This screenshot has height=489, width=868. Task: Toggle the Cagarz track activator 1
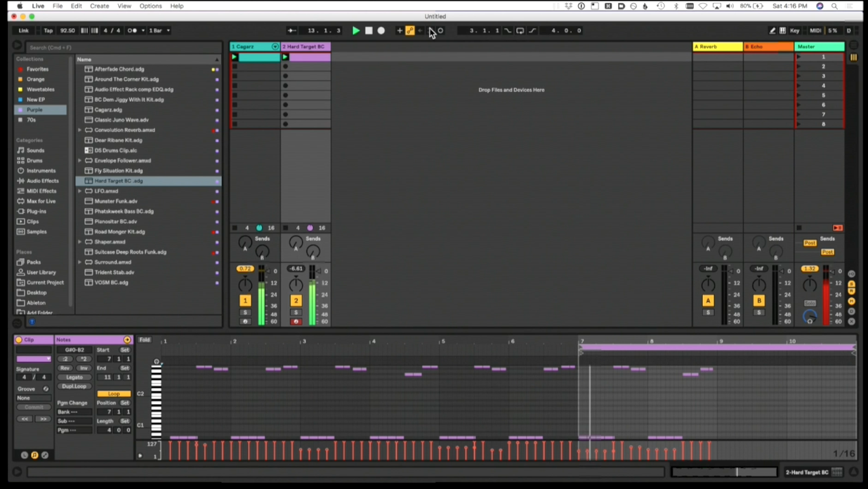tap(245, 301)
